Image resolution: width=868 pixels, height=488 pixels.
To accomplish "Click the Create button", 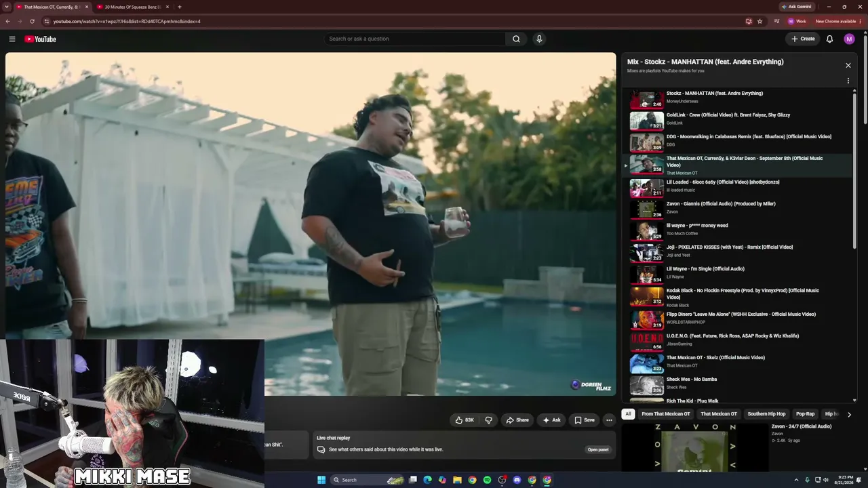I will tap(803, 39).
